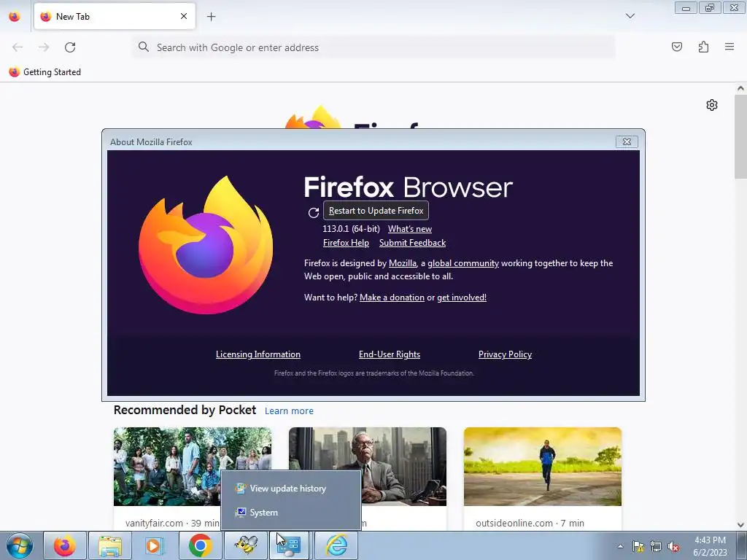747x560 pixels.
Task: Click the network tray icon
Action: pyautogui.click(x=656, y=546)
